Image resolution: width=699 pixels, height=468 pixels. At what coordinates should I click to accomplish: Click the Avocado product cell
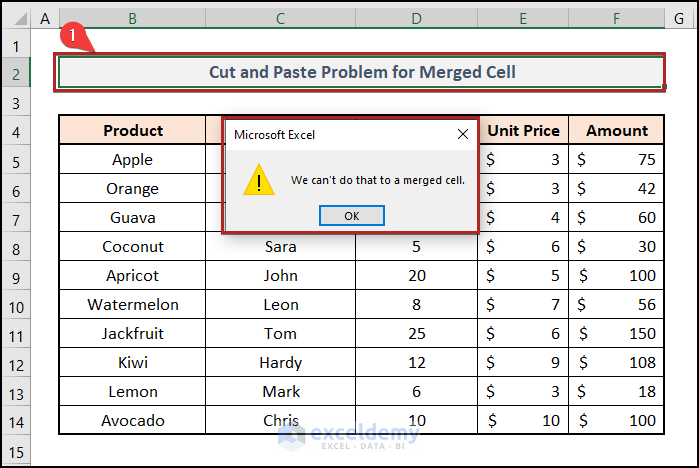click(132, 421)
